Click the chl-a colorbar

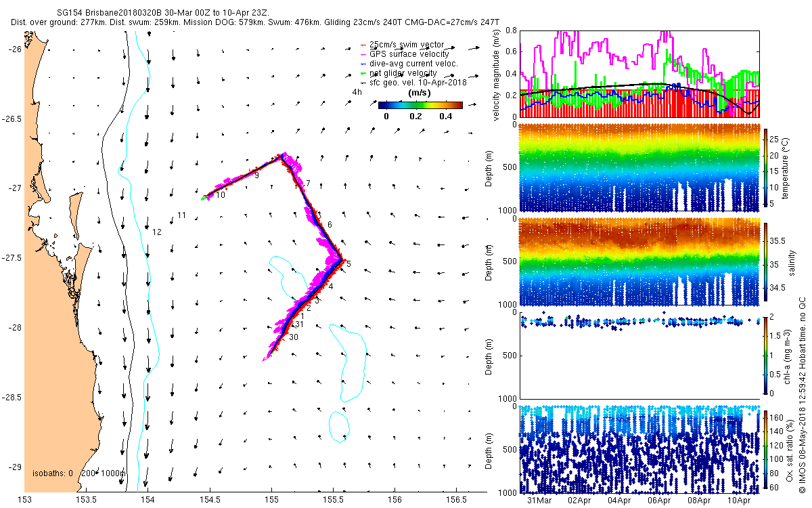(765, 354)
